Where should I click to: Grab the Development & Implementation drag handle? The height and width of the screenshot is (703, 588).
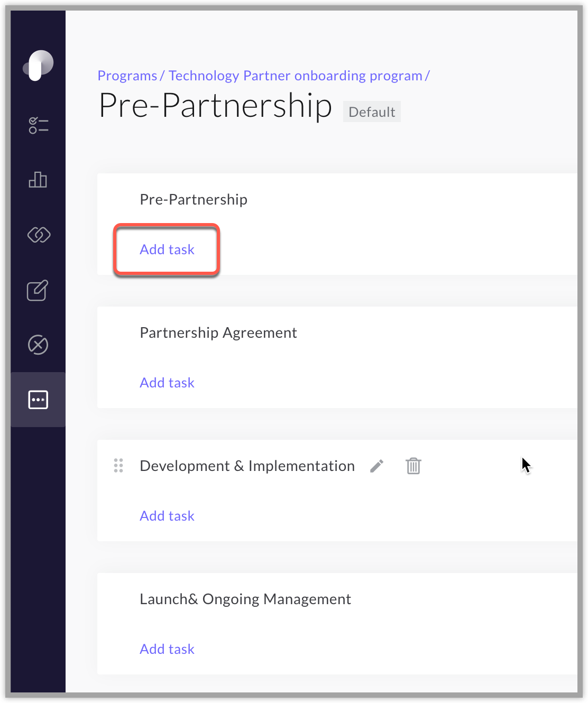tap(118, 466)
